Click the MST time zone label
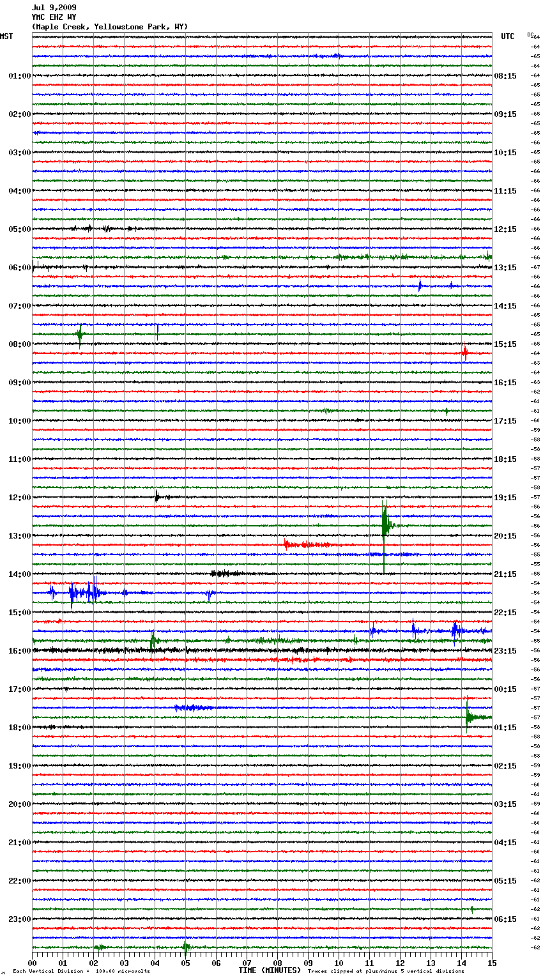The height and width of the screenshot is (980, 543). 6,36
